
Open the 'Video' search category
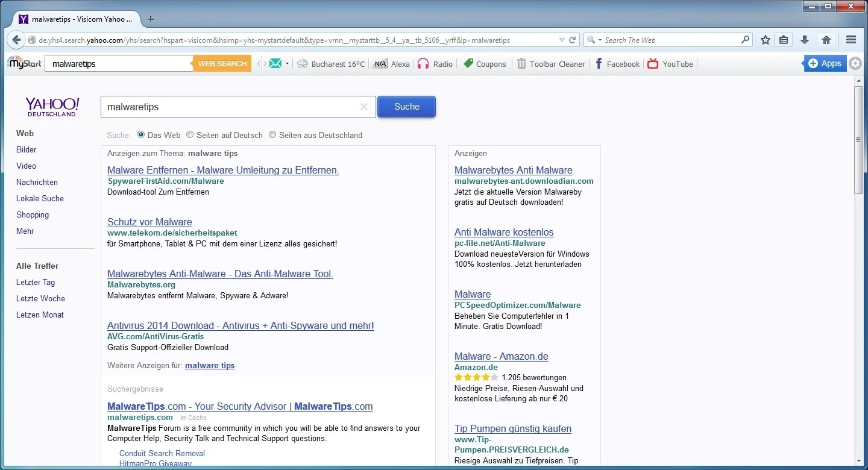click(26, 166)
